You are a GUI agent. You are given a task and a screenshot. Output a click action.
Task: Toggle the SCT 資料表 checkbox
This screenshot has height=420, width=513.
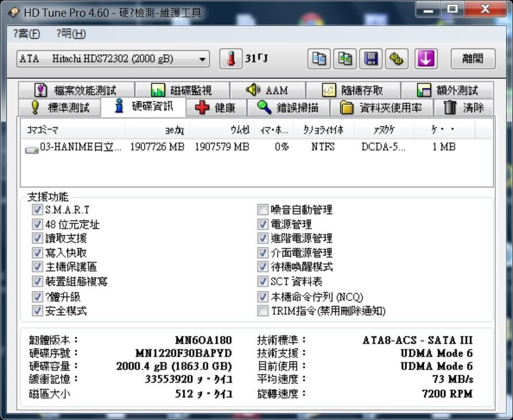[263, 281]
